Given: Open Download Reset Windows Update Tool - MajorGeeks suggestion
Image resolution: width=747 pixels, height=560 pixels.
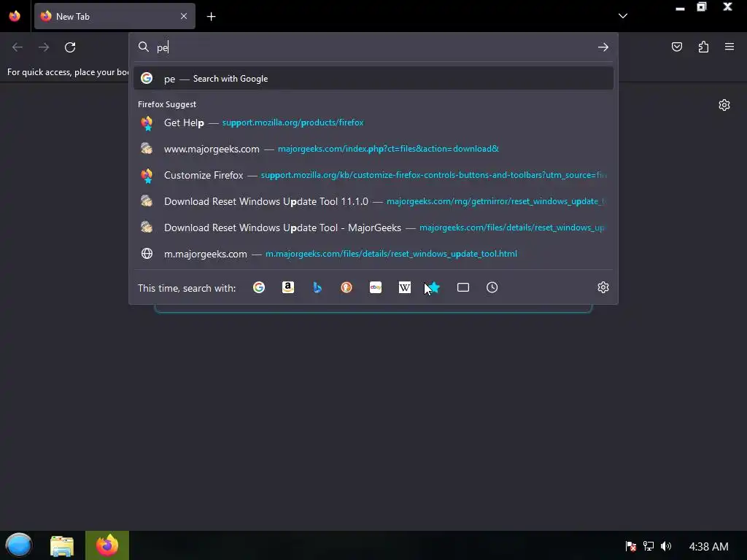Looking at the screenshot, I should [373, 227].
